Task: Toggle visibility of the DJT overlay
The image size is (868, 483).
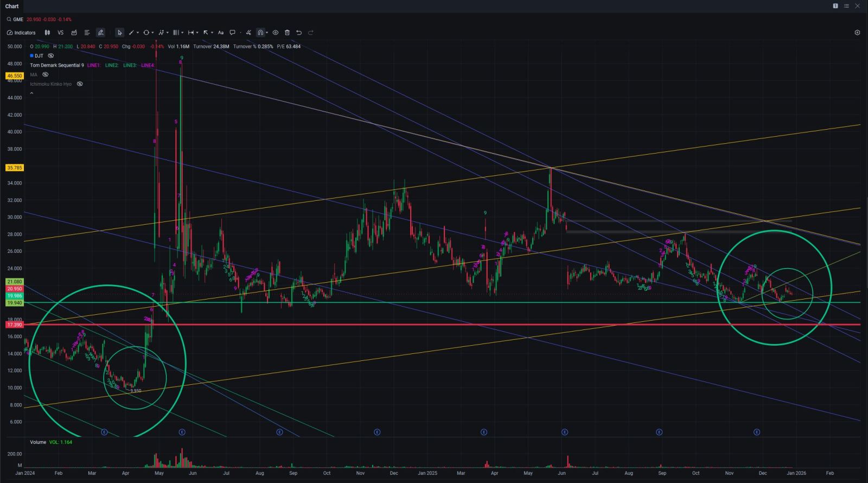Action: pyautogui.click(x=51, y=56)
